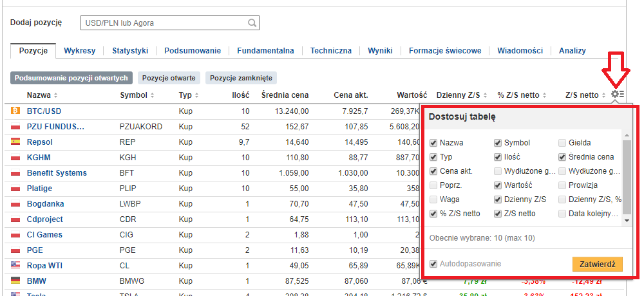
Task: Click scrollbar up arrow in Dostosuj tabelę
Action: pyautogui.click(x=627, y=135)
